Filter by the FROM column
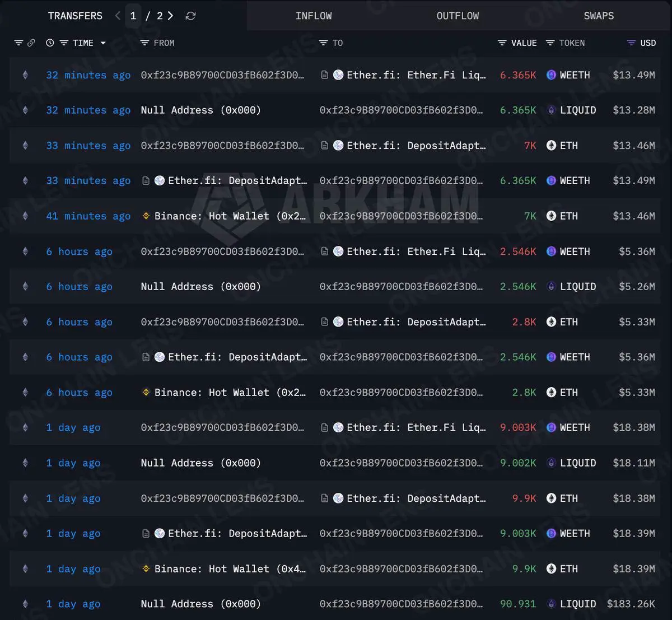Screen dimensions: 672x620 pyautogui.click(x=144, y=43)
